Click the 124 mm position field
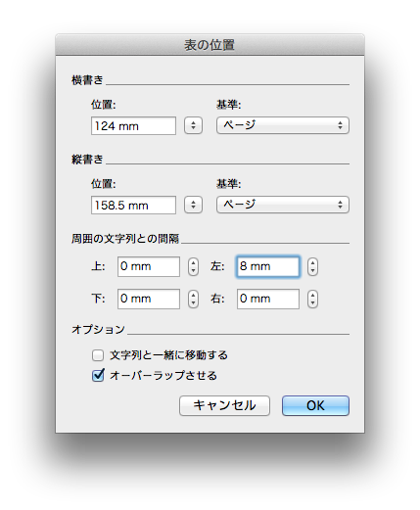This screenshot has height=510, width=420. coord(133,125)
